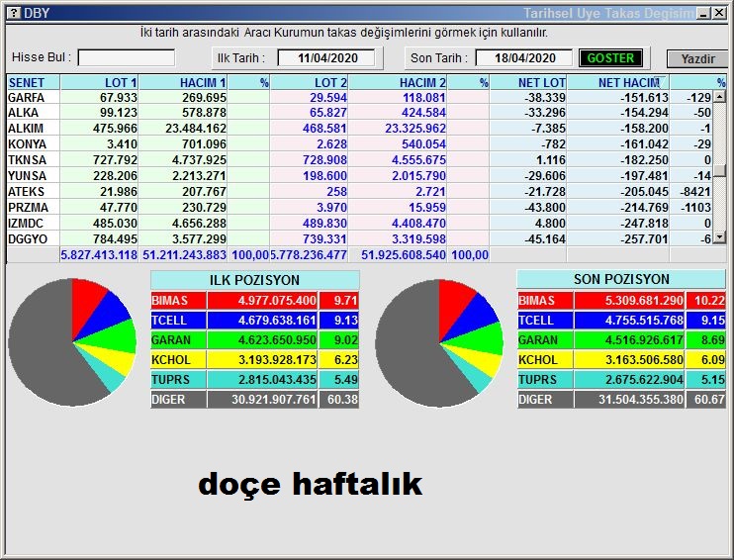Sort by LOT 2 column header
734x560 pixels.
pyautogui.click(x=310, y=83)
